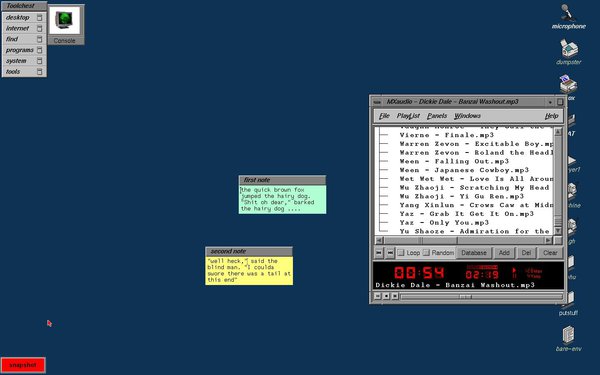Open the File menu in MXaudio

coord(384,116)
